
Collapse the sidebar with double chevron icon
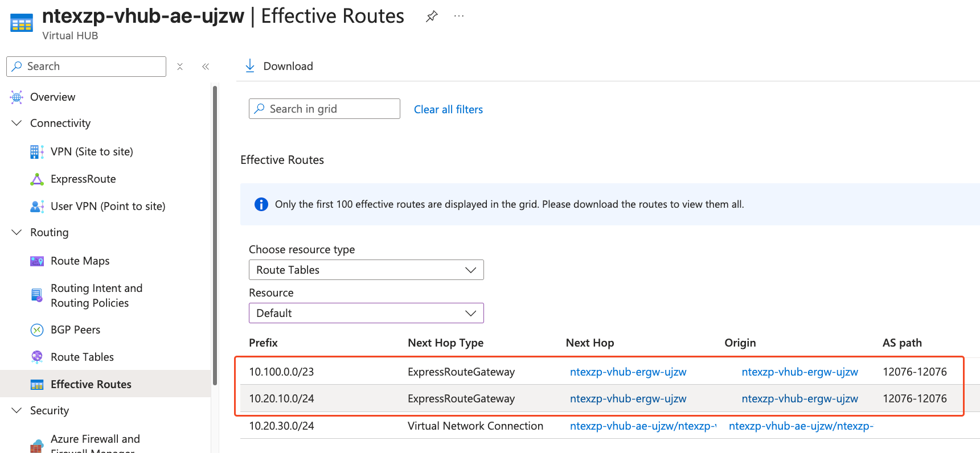click(x=206, y=67)
